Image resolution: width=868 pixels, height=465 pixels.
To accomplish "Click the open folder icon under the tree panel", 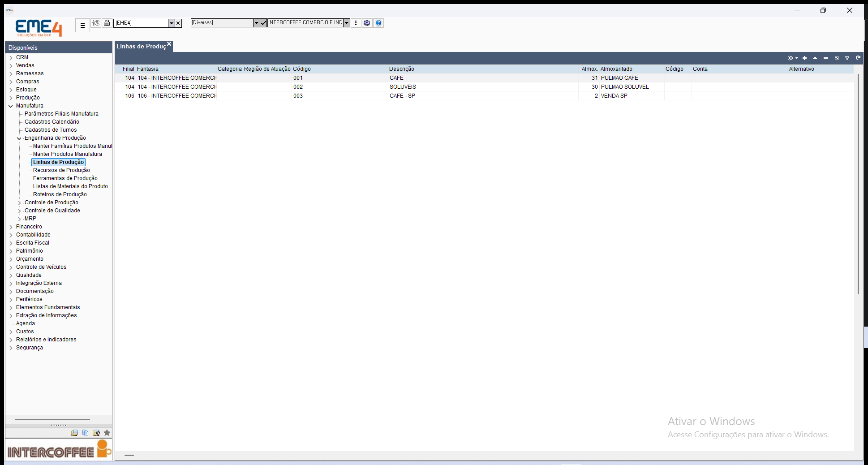I will point(74,433).
